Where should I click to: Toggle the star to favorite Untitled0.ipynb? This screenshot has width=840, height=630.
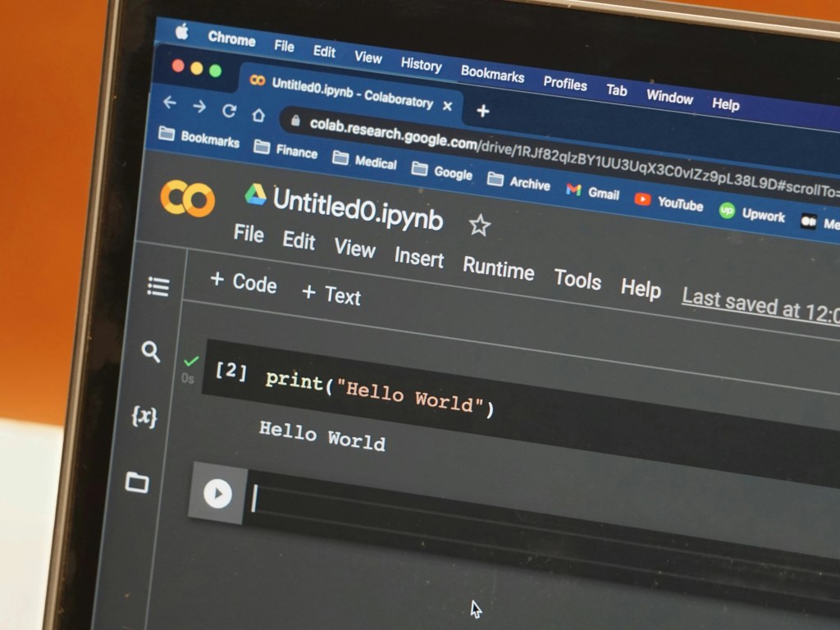coord(479,225)
